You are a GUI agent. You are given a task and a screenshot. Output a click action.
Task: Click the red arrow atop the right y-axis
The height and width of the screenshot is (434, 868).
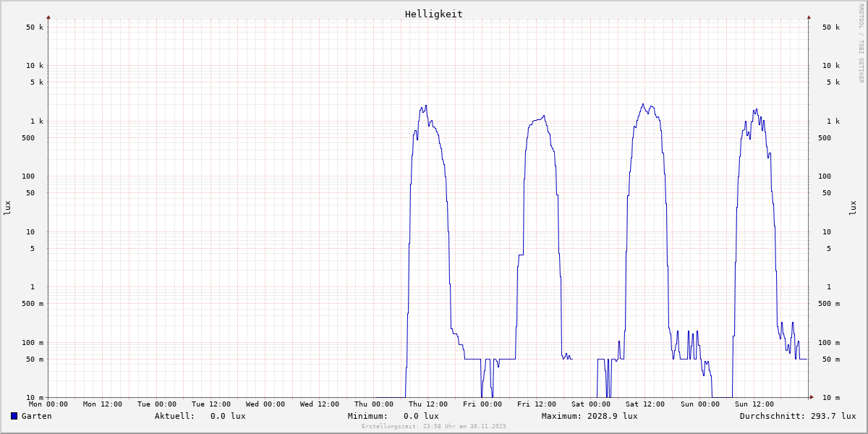pyautogui.click(x=809, y=17)
